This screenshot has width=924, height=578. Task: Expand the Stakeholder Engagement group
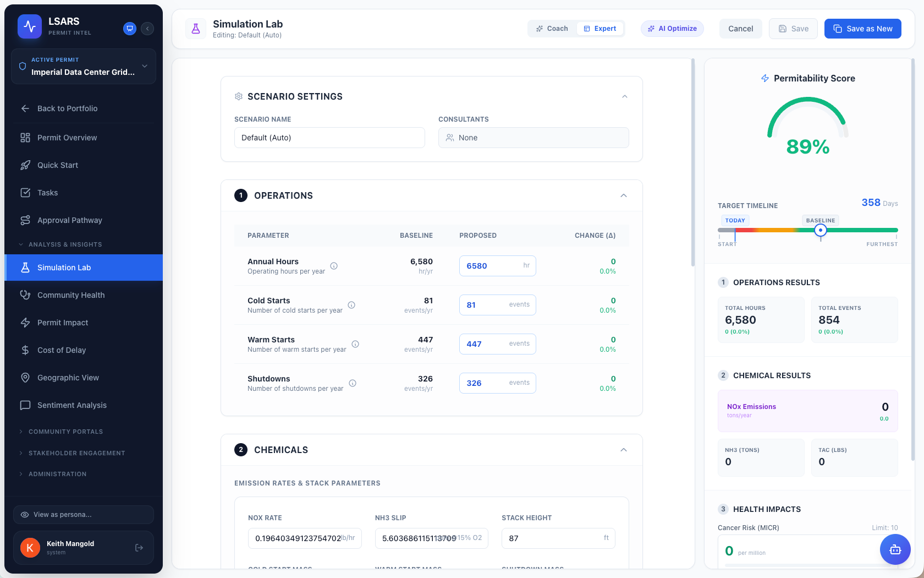click(84, 453)
